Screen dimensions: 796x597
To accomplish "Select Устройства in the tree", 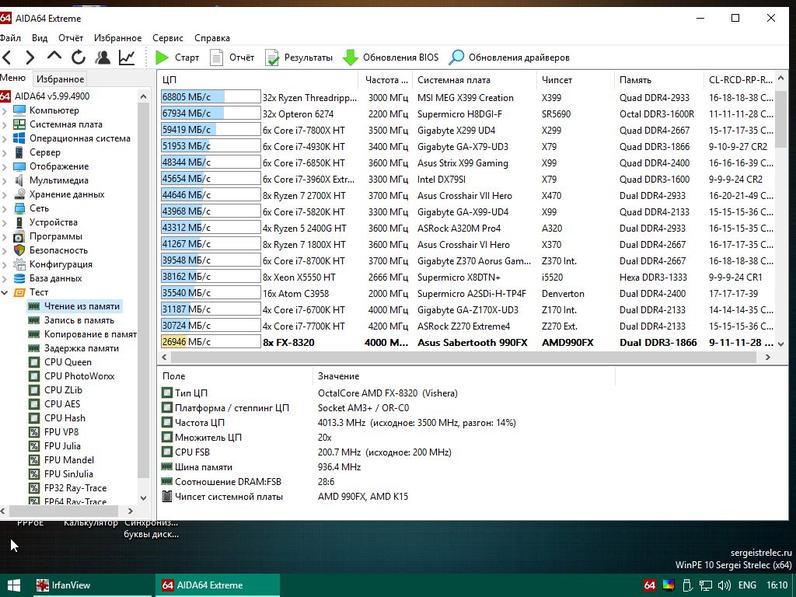I will pyautogui.click(x=53, y=222).
